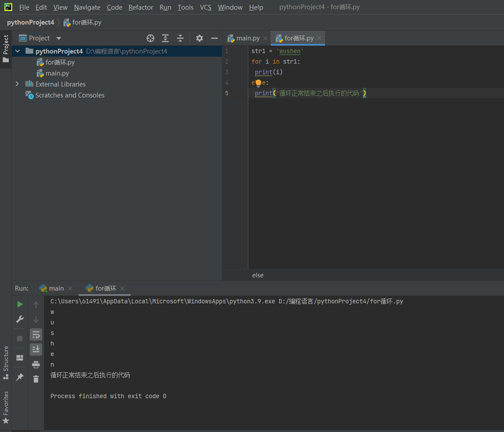Click the lightbulb intention icon in editor
Screen dimensions: 504x432
pyautogui.click(x=258, y=83)
